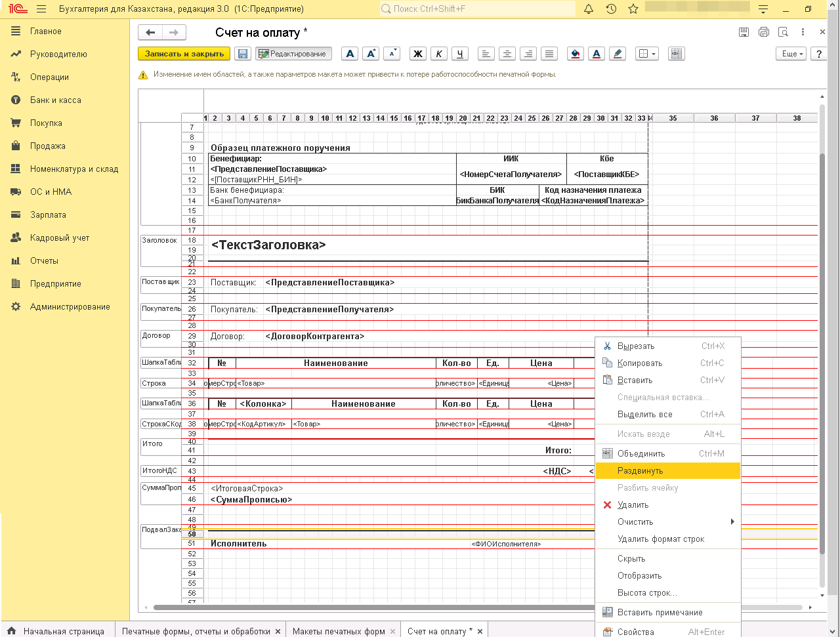
Task: Increase the font size
Action: pyautogui.click(x=371, y=54)
